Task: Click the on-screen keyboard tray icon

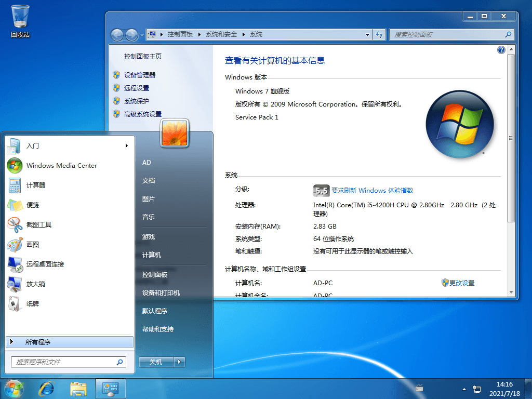Action: coord(419,388)
